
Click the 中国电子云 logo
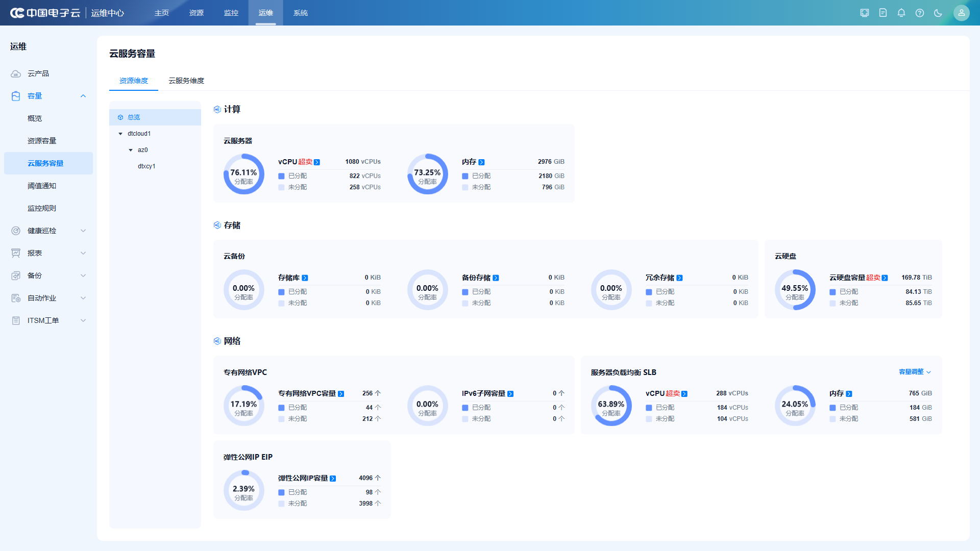coord(45,13)
